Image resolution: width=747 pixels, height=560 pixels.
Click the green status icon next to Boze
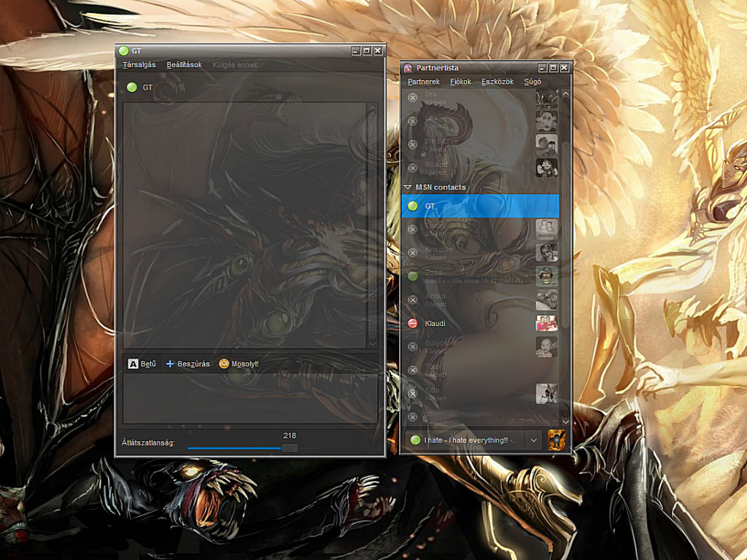point(412,276)
